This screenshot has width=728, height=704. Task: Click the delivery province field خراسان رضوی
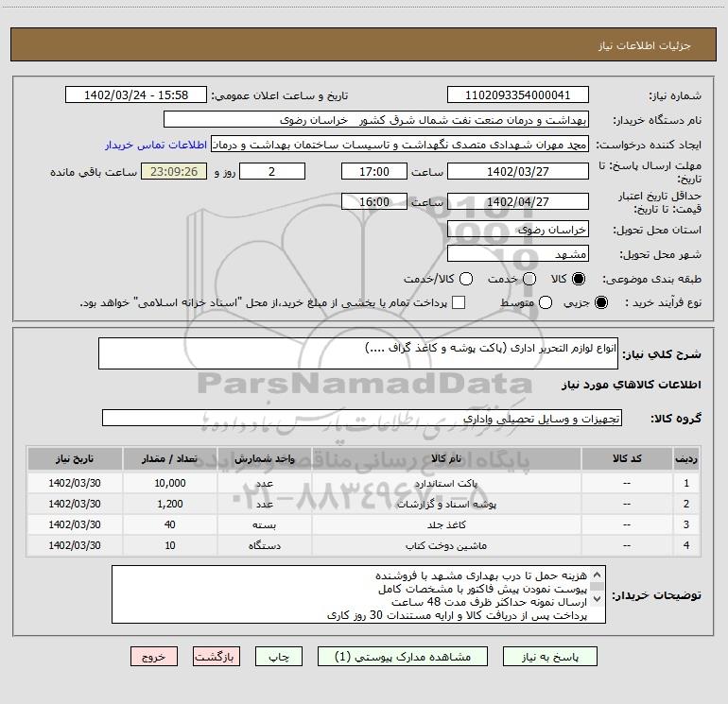pos(518,230)
